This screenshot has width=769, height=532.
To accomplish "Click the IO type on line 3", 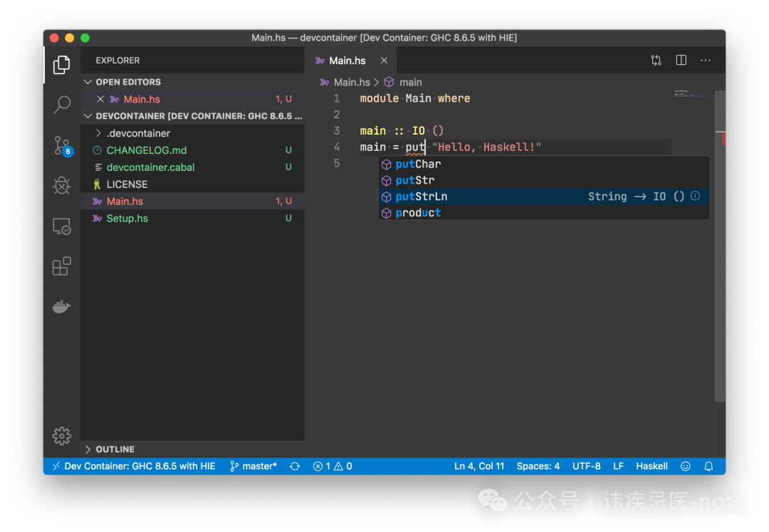I will click(x=419, y=131).
